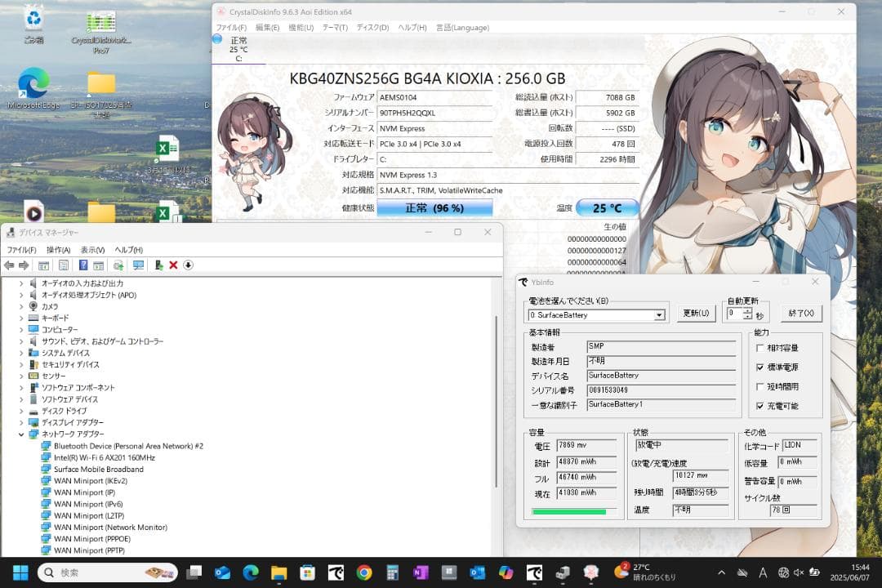
Task: Click the taskbar 検索 search box
Action: [x=108, y=572]
